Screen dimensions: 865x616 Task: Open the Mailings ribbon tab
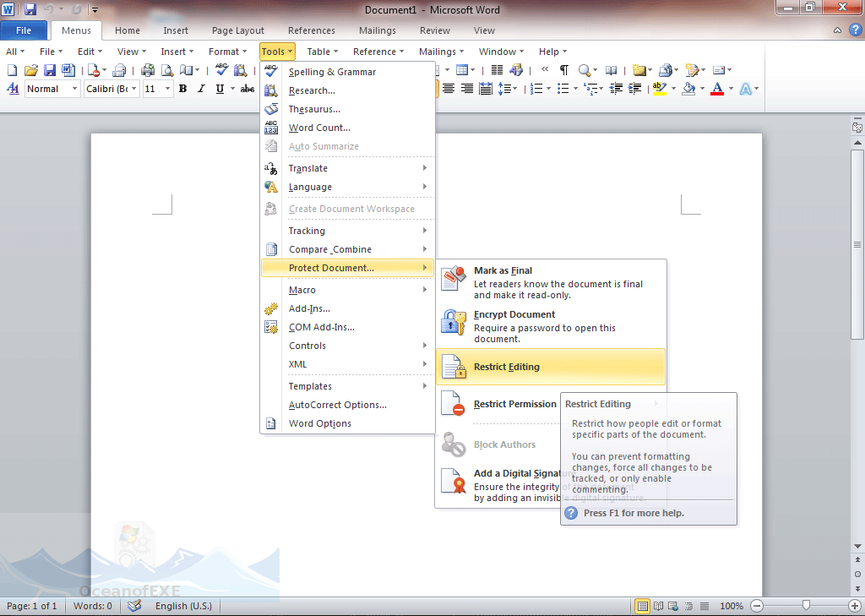(378, 31)
